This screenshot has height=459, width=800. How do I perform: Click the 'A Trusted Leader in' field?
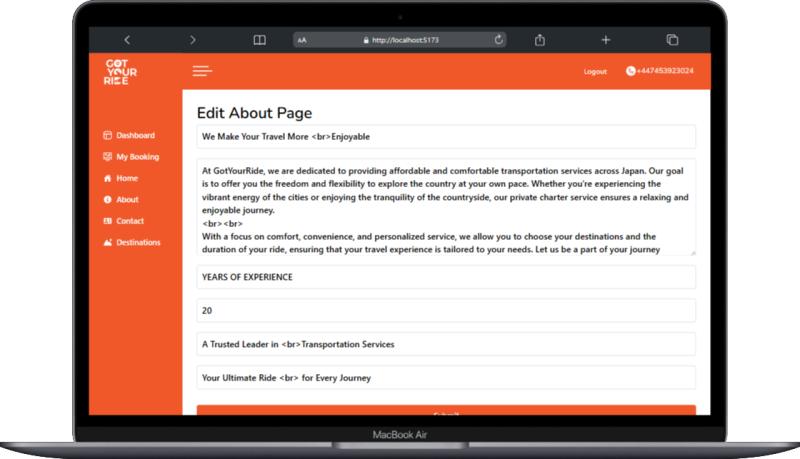pos(446,344)
